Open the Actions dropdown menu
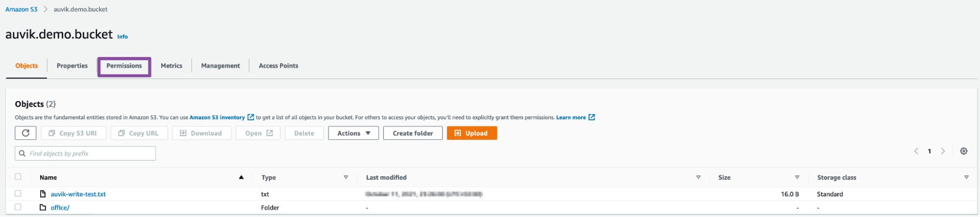The height and width of the screenshot is (217, 980). pos(353,133)
